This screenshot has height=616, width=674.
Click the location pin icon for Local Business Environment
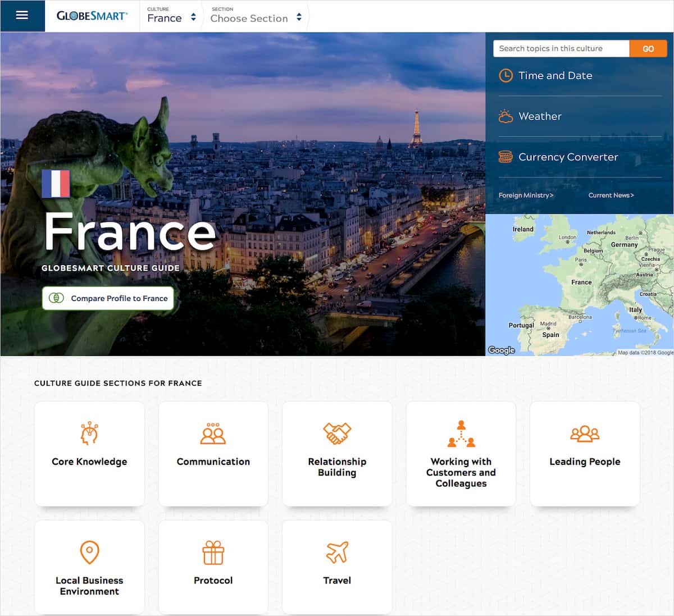pyautogui.click(x=89, y=553)
